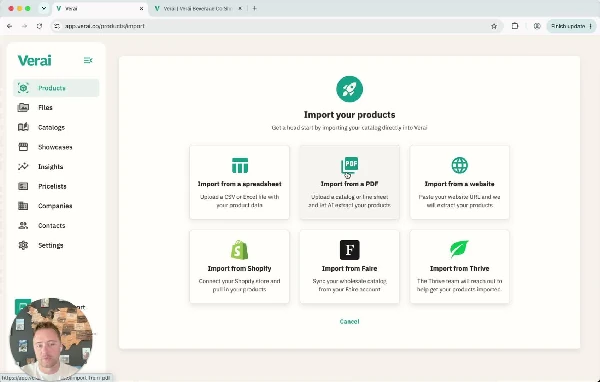The height and width of the screenshot is (382, 600).
Task: Click the presenter webcam bubble
Action: 51,339
